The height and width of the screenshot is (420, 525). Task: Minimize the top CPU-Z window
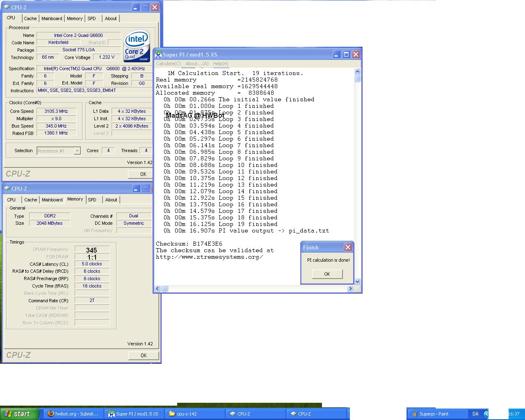click(x=136, y=7)
